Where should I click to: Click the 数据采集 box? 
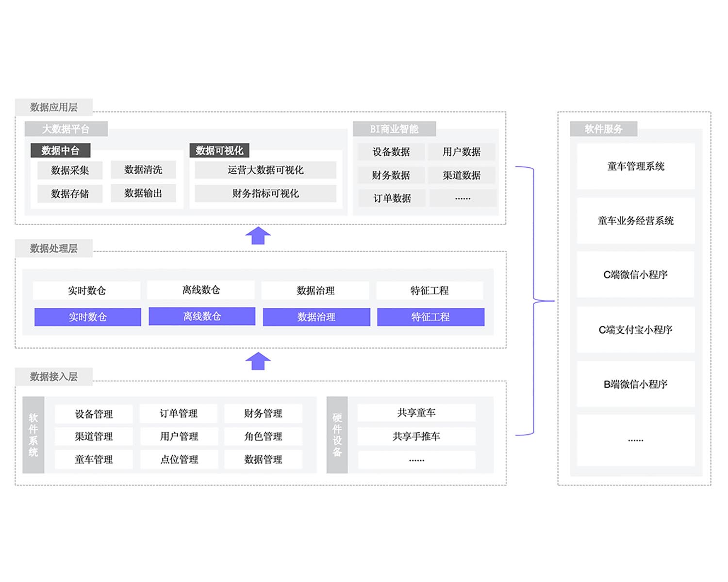tap(70, 170)
